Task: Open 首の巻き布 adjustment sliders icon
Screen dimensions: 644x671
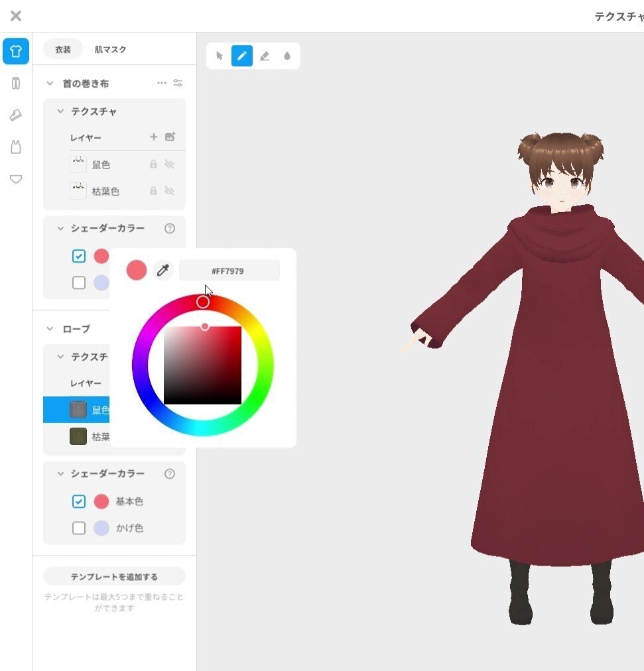Action: (178, 83)
